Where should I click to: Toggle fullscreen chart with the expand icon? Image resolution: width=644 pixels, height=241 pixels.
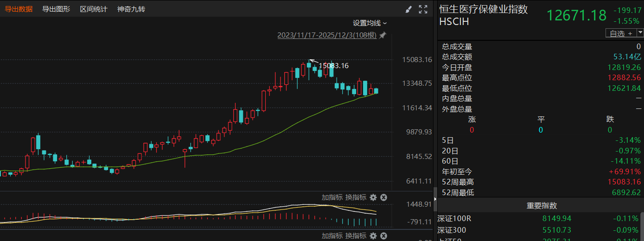point(423,9)
